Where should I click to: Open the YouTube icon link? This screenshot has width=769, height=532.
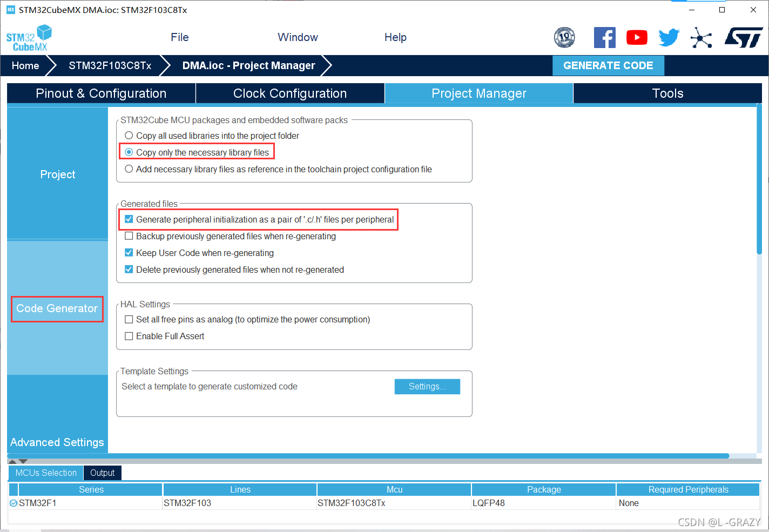637,37
